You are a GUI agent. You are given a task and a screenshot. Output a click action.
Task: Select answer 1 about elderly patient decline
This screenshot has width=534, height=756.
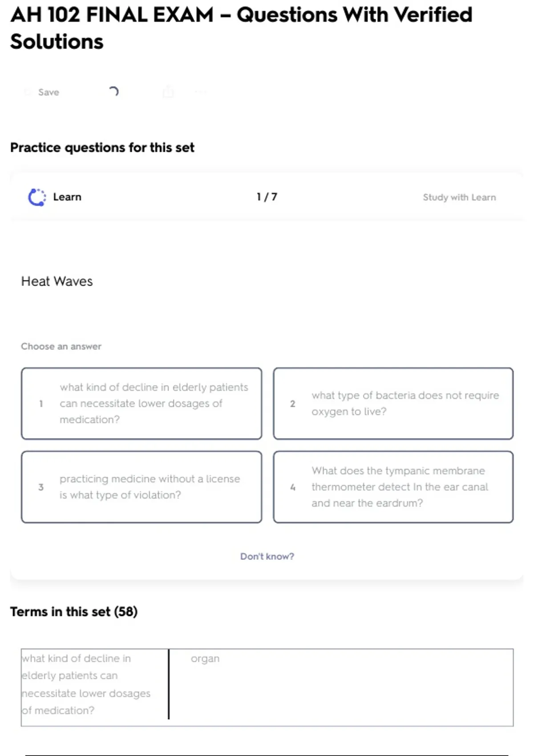click(x=142, y=403)
